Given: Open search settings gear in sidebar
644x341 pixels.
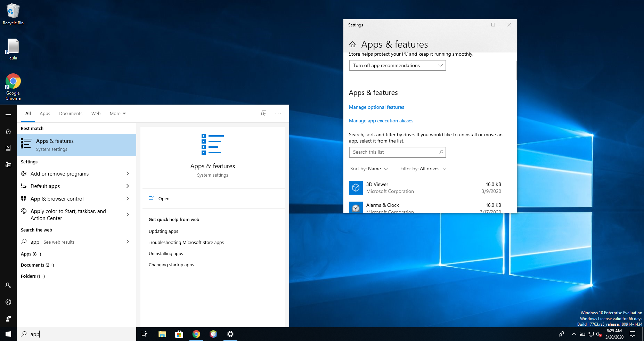Looking at the screenshot, I should [8, 302].
